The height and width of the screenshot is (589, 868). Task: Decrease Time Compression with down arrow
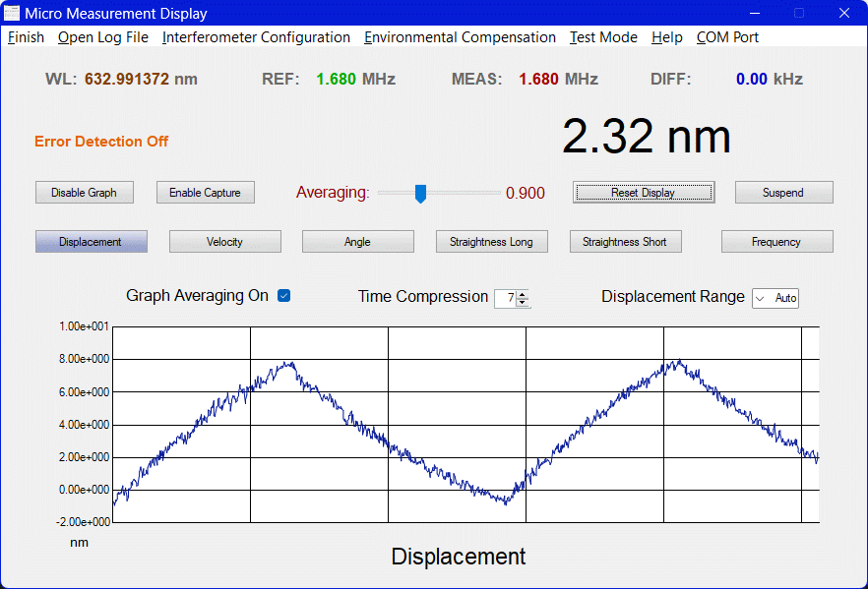523,303
